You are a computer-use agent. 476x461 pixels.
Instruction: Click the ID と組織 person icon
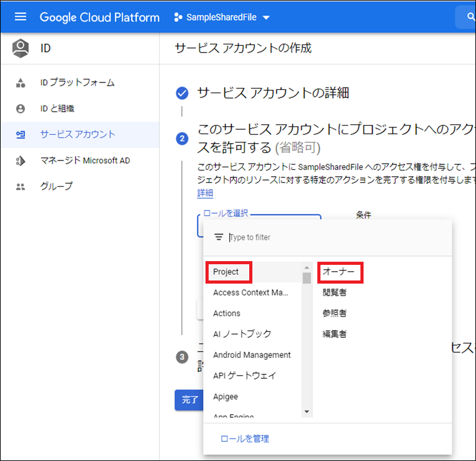coord(21,109)
